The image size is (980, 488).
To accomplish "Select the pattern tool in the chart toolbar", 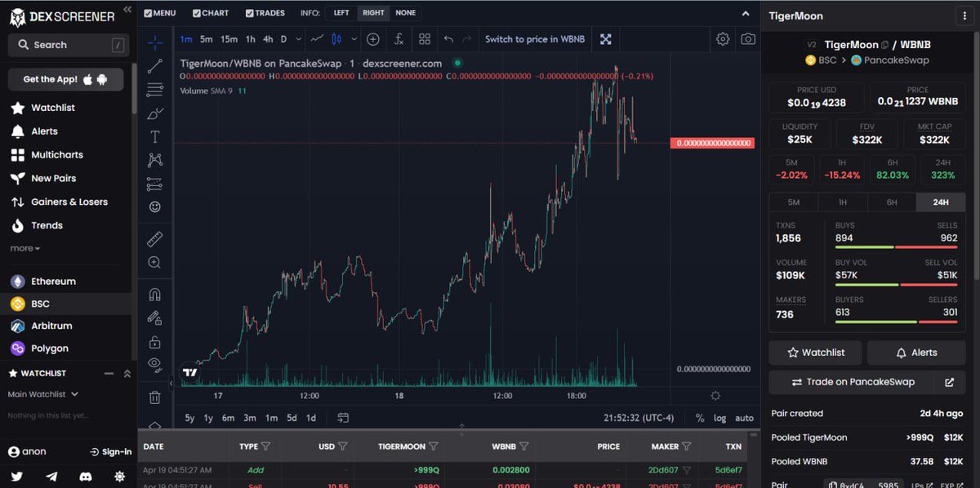I will [155, 160].
